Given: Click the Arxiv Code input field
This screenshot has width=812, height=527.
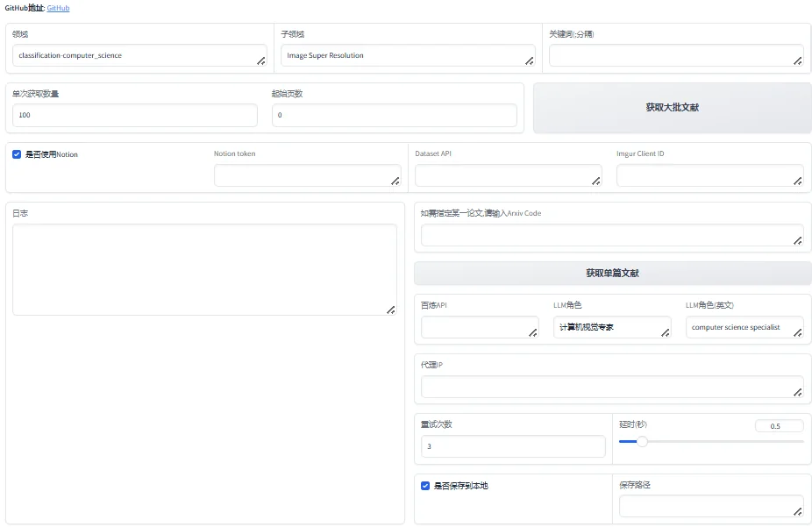Looking at the screenshot, I should [x=612, y=235].
